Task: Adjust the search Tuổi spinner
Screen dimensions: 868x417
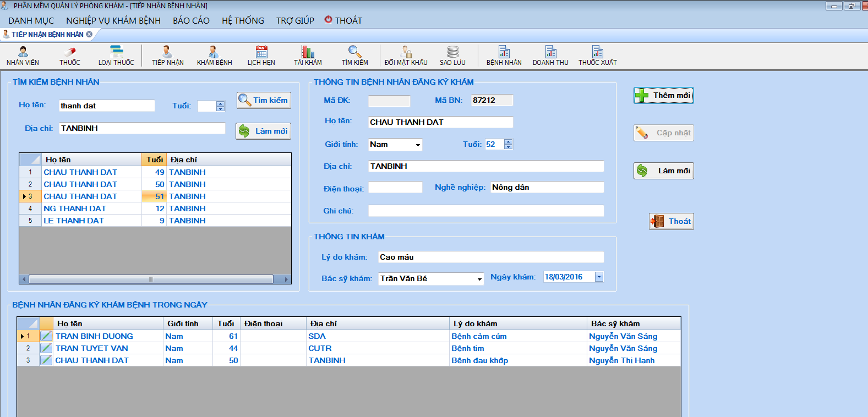Action: pyautogui.click(x=221, y=106)
